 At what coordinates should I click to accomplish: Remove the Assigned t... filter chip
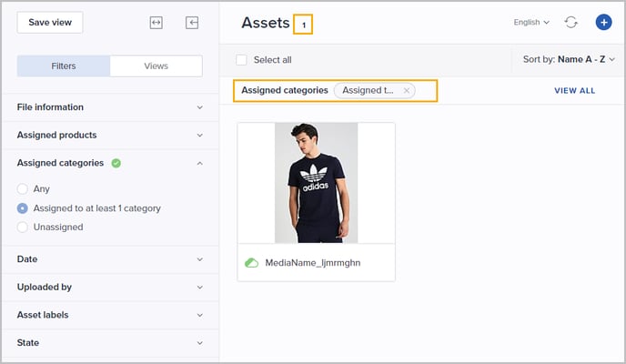coord(407,91)
